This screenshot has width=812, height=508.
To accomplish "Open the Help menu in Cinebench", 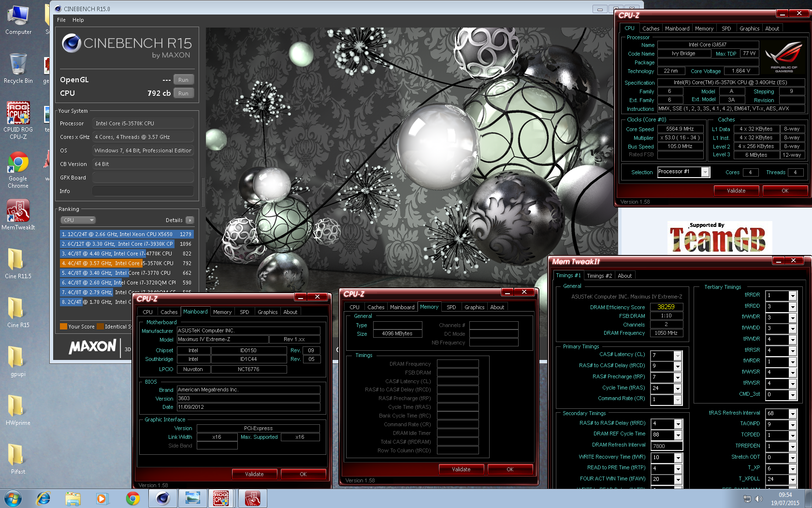I will coord(78,20).
